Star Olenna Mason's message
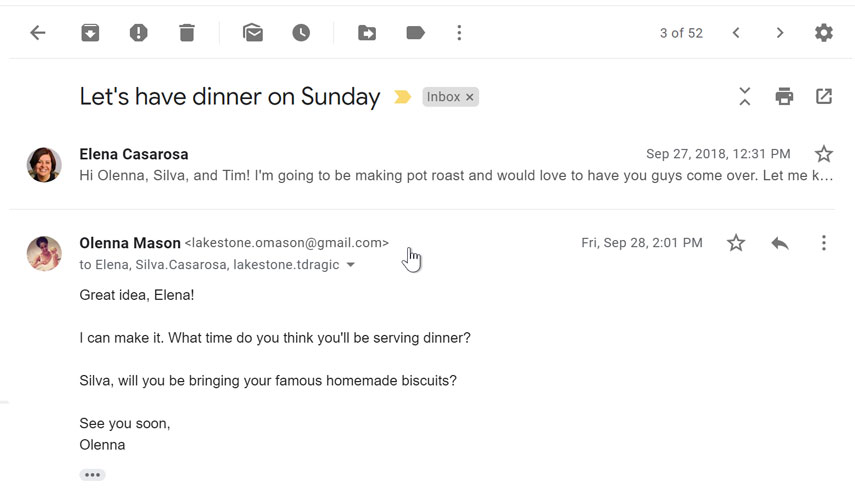855x496 pixels. 736,243
